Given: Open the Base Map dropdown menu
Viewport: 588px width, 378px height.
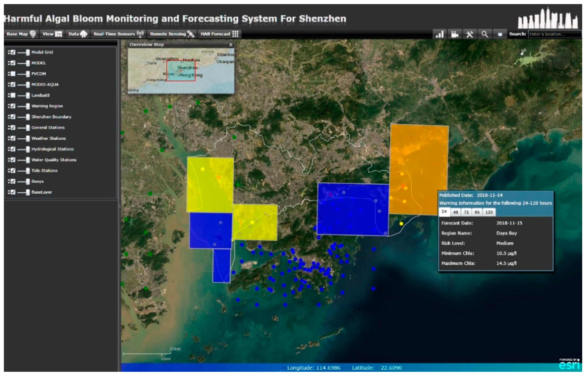Looking at the screenshot, I should click(x=21, y=34).
